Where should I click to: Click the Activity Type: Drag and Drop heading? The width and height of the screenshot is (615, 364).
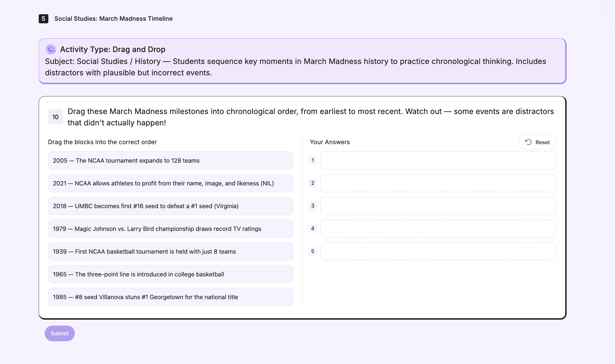pyautogui.click(x=113, y=49)
